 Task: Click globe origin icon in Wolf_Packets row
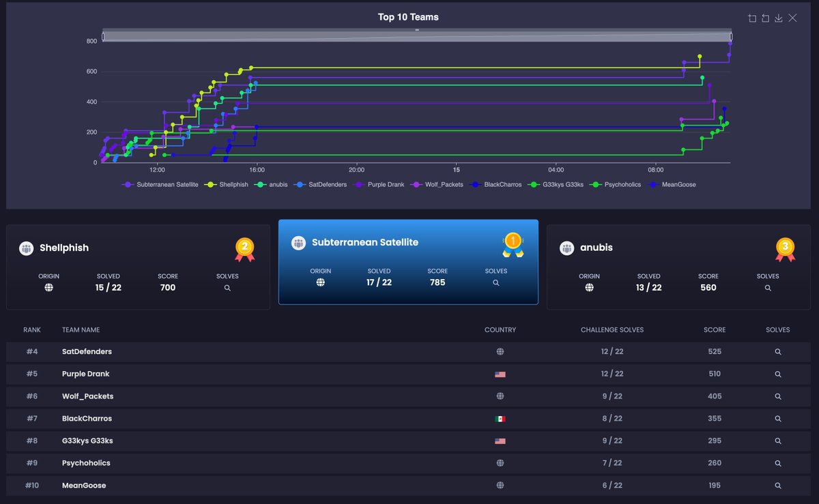tap(500, 396)
